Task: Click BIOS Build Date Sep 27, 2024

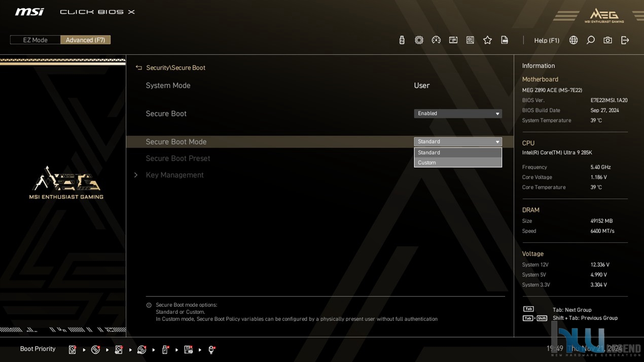Action: pyautogui.click(x=604, y=111)
